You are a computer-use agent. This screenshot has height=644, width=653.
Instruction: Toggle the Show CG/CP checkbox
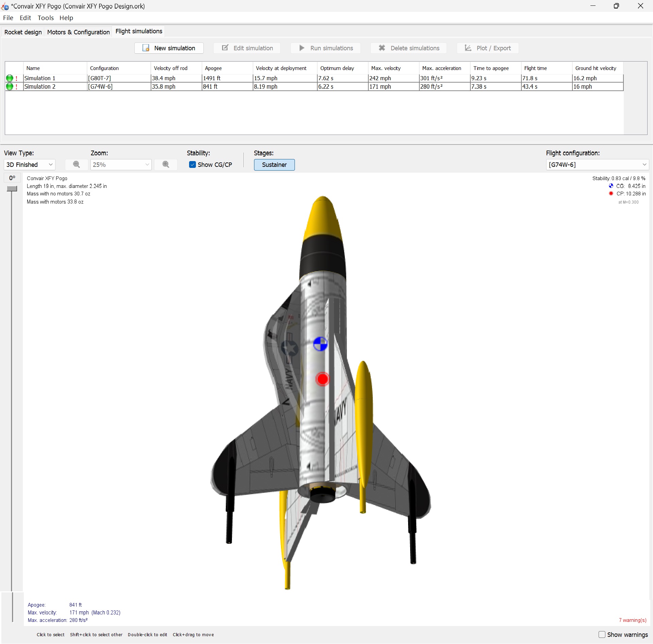pos(192,164)
